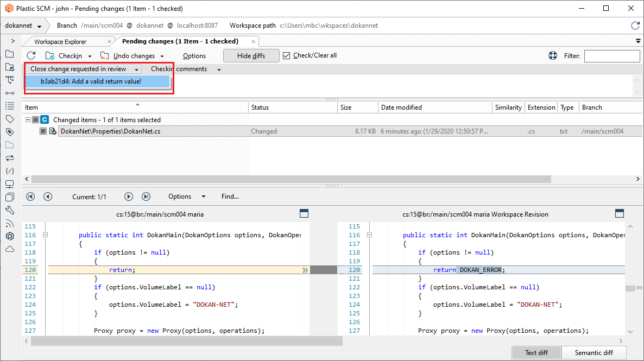Apply left change using the » arrow
Screen dimensions: 644x361
[305, 270]
